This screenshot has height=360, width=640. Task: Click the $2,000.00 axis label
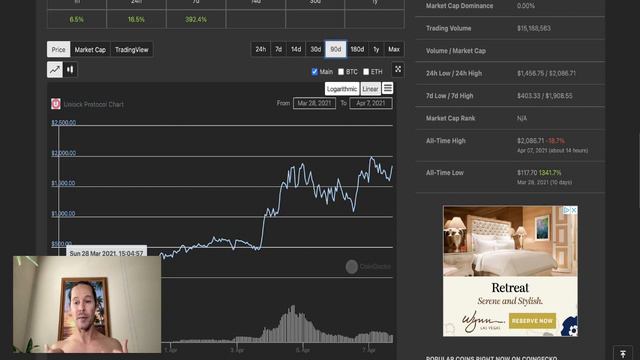[x=64, y=153]
